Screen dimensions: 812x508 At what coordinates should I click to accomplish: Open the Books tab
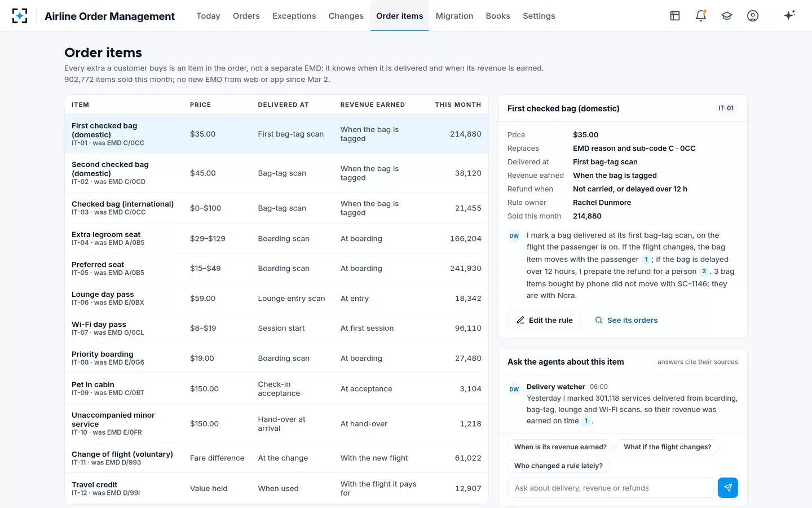pos(498,16)
